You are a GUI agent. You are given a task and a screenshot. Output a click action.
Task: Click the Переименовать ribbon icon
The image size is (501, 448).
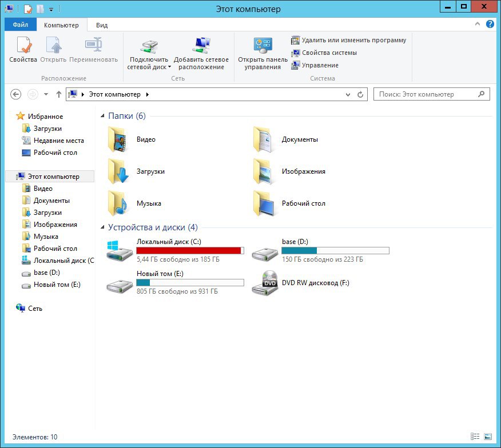click(93, 50)
